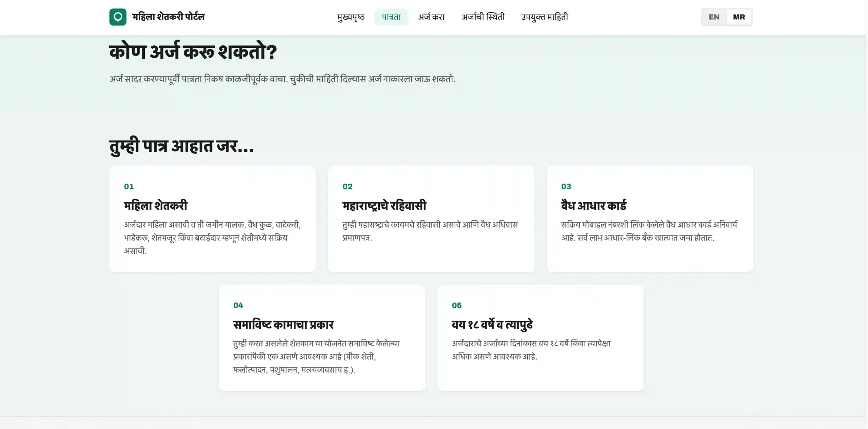Click the green portal logo icon
Viewport: 868px width, 429px height.
click(x=118, y=17)
